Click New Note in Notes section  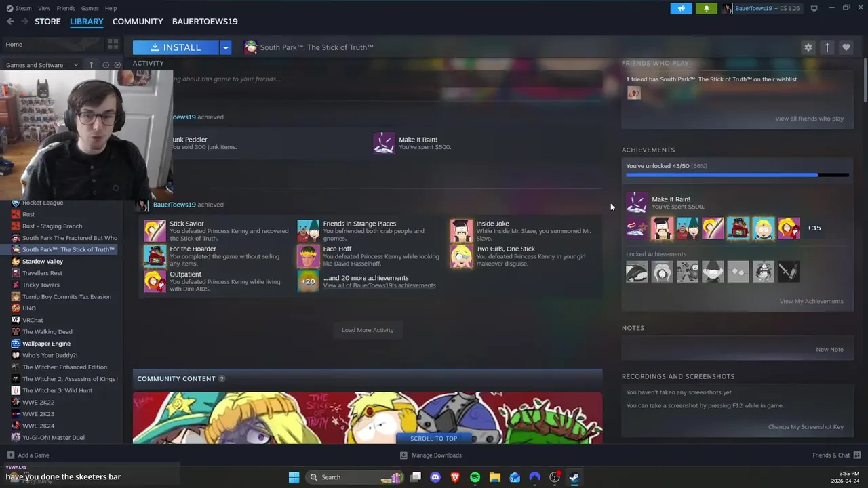829,350
